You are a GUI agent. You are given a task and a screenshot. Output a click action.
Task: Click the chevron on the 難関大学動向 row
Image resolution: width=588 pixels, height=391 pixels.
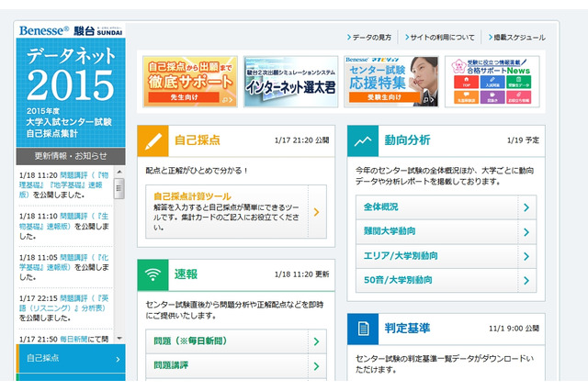[x=526, y=232]
